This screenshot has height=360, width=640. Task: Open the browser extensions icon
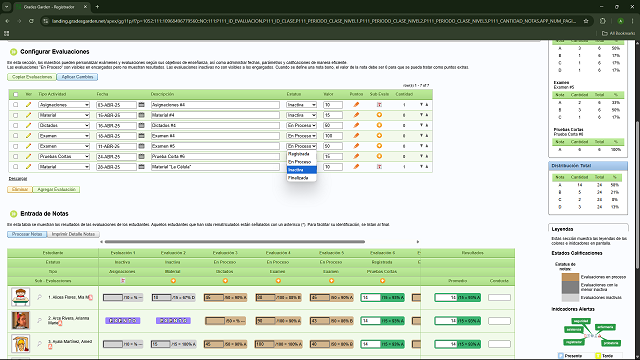603,21
